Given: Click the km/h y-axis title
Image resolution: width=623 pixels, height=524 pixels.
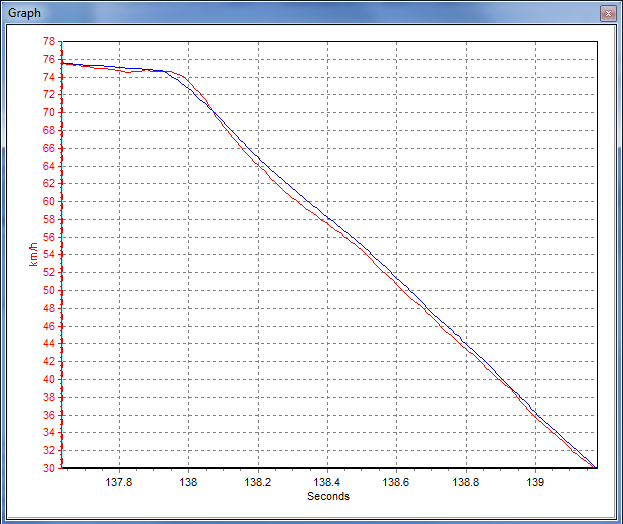Looking at the screenshot, I should point(34,255).
